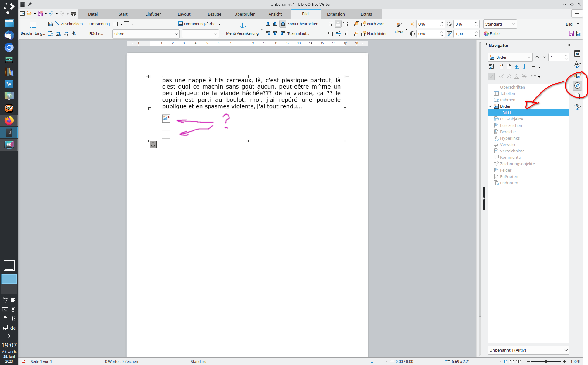
Task: Open the Bilder navigation type dropdown
Action: 510,57
